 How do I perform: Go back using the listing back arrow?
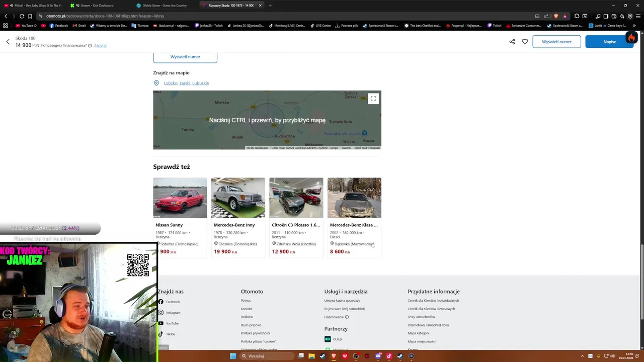8,42
